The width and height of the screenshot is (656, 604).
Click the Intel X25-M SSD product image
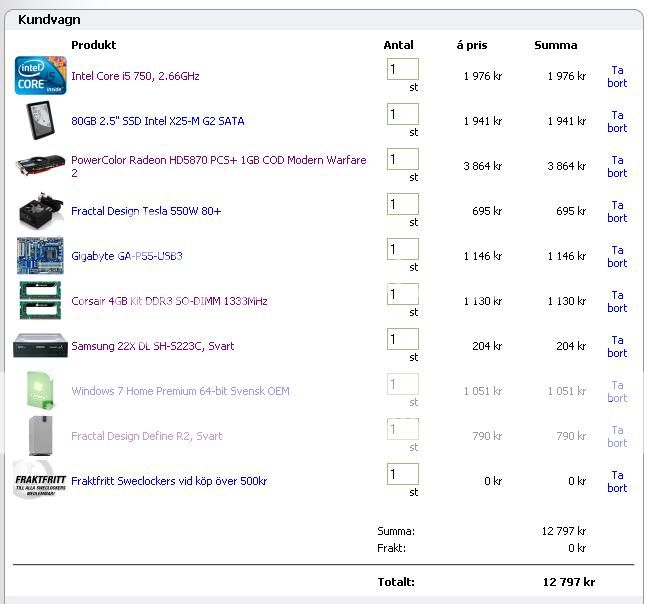[40, 121]
